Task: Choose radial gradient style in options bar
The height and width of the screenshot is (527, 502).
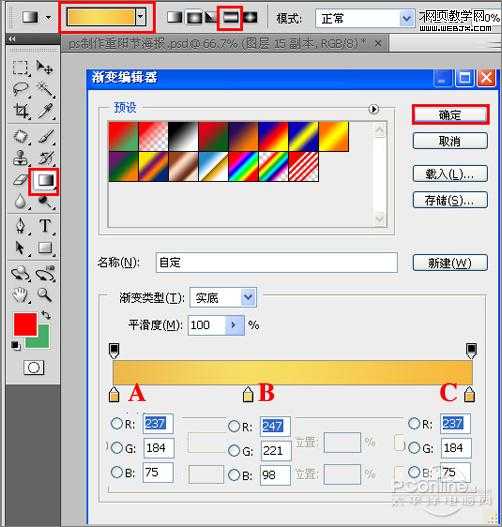Action: [194, 17]
